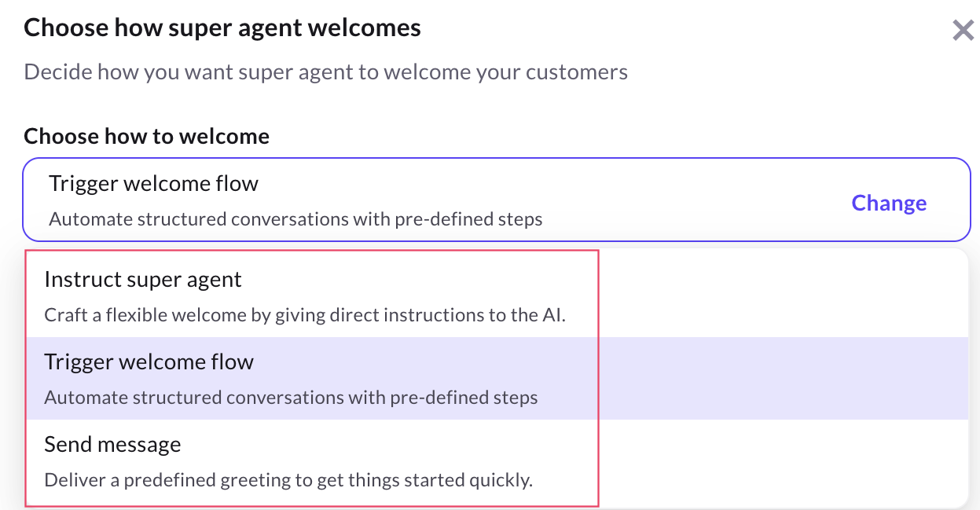Image resolution: width=980 pixels, height=510 pixels.
Task: Click the "Choose how to welcome" label
Action: tap(147, 136)
